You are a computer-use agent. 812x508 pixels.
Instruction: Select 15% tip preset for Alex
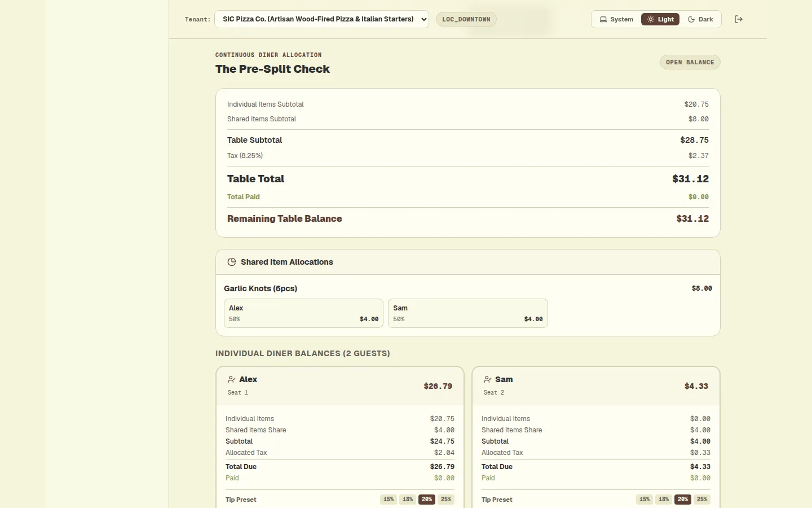click(x=389, y=500)
